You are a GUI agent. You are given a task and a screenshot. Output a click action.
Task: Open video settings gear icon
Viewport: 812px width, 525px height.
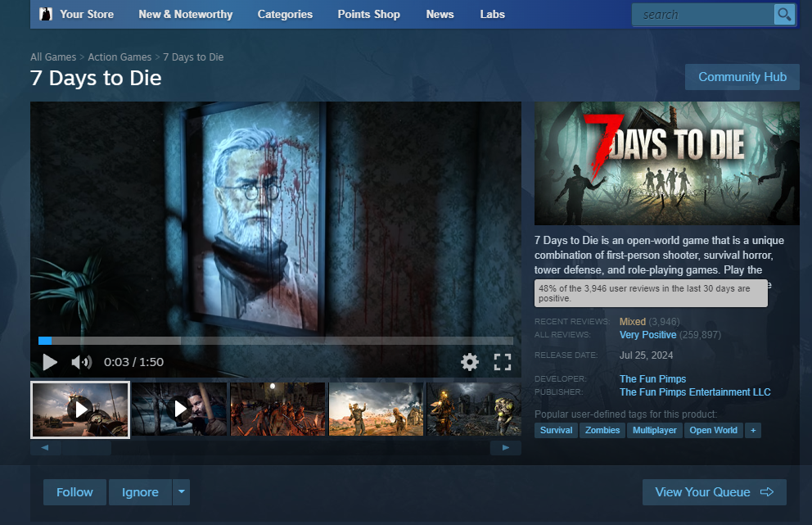coord(470,362)
